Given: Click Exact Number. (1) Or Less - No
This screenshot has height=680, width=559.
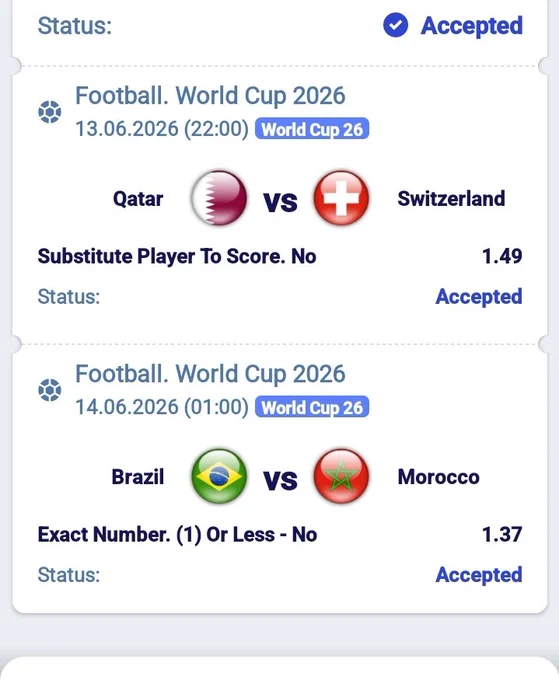Looking at the screenshot, I should 177,534.
